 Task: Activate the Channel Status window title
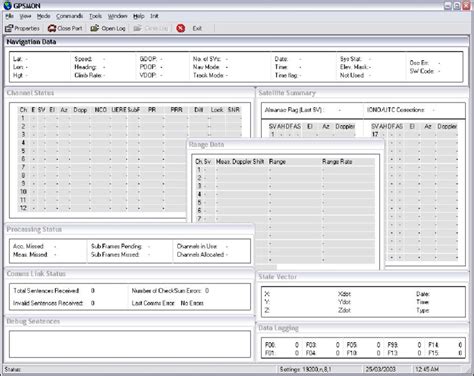click(x=30, y=93)
